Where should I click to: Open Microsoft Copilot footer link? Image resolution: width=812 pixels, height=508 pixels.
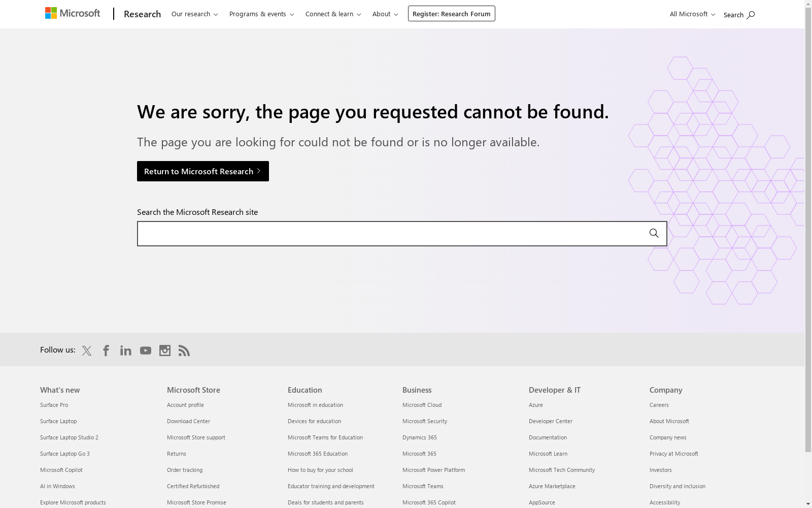tap(61, 470)
